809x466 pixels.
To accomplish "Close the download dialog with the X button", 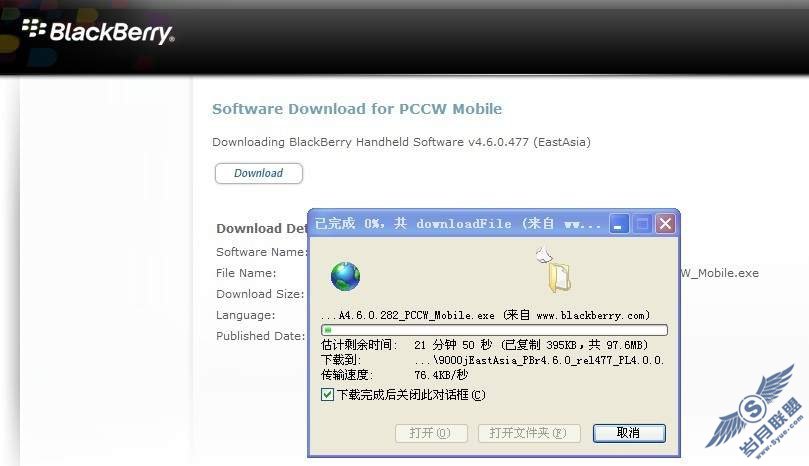I will coord(666,224).
